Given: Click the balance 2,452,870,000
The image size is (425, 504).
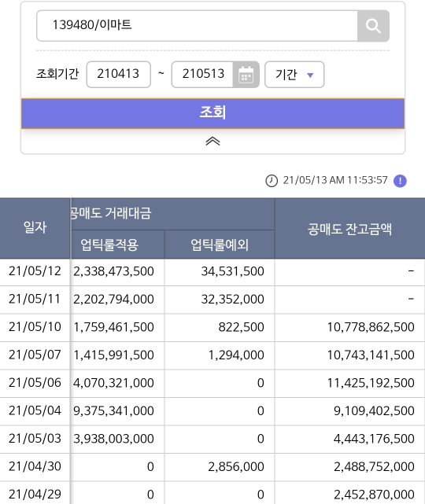Looking at the screenshot, I should (x=374, y=495).
